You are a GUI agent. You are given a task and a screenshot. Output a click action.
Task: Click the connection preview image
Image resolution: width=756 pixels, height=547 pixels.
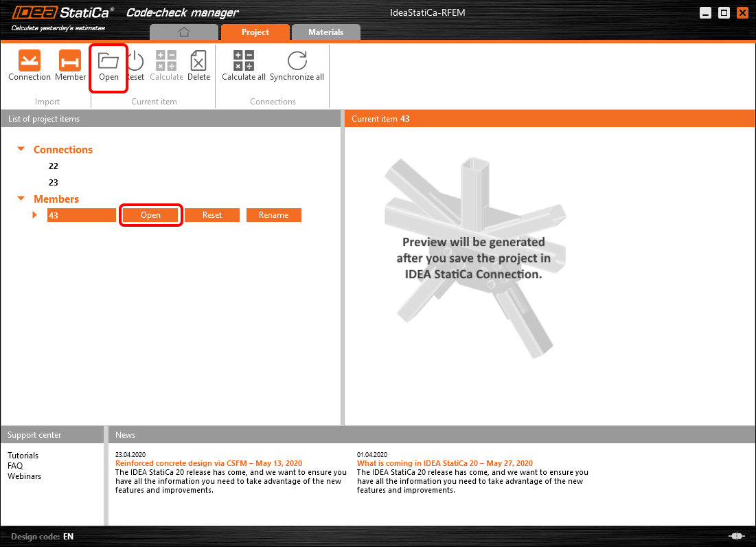[x=475, y=258]
